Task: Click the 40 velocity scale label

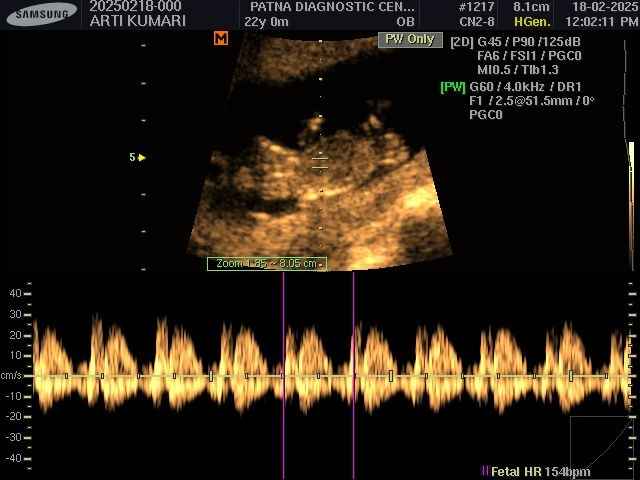Action: pos(16,293)
